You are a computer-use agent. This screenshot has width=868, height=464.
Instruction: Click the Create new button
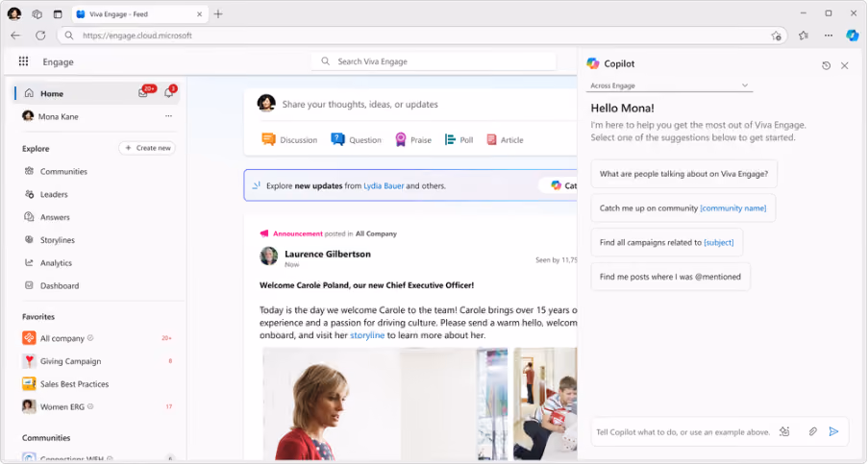[147, 148]
